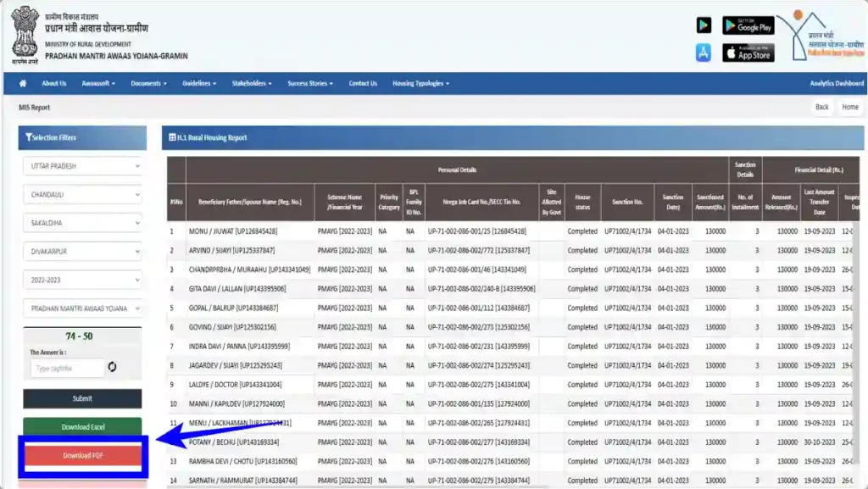Expand the Awaassoft menu
868x489 pixels.
click(x=98, y=84)
